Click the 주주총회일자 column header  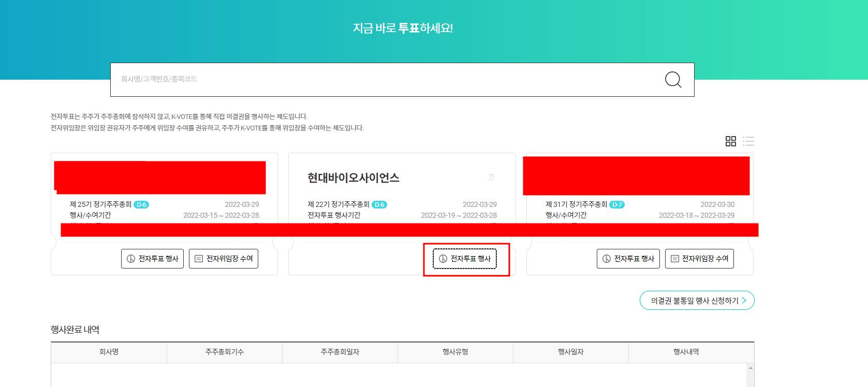tap(340, 352)
